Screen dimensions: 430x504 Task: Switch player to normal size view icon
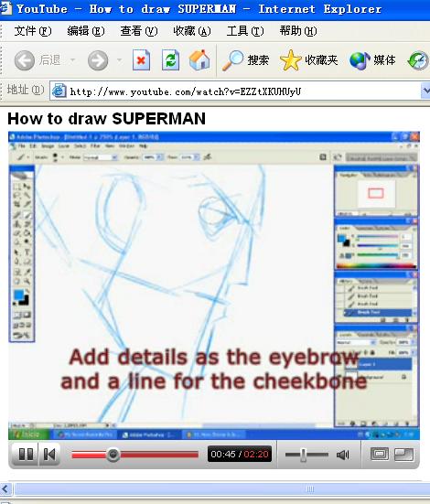click(380, 455)
